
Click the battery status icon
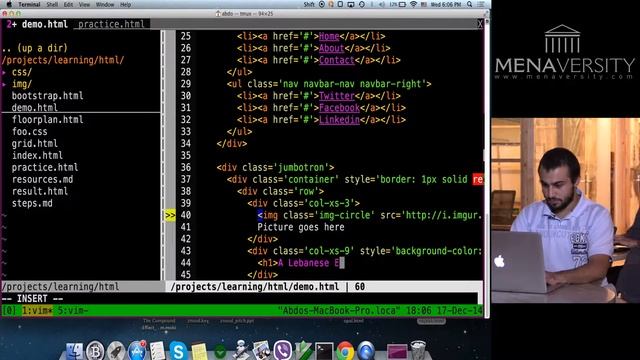point(402,4)
